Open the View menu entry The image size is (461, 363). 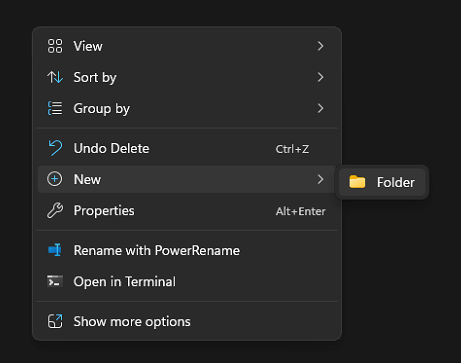[187, 46]
